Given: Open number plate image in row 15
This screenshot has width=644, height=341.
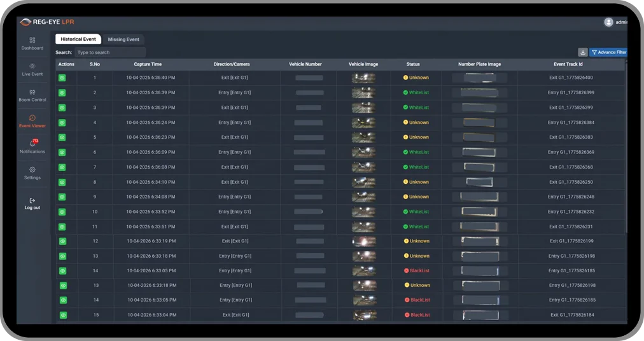Looking at the screenshot, I should coord(480,315).
